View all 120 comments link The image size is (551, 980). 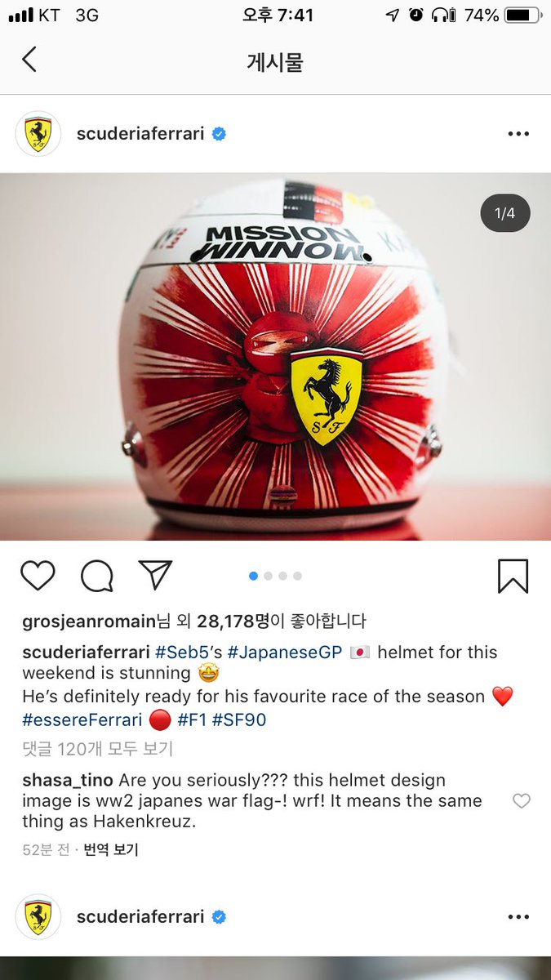pos(97,748)
